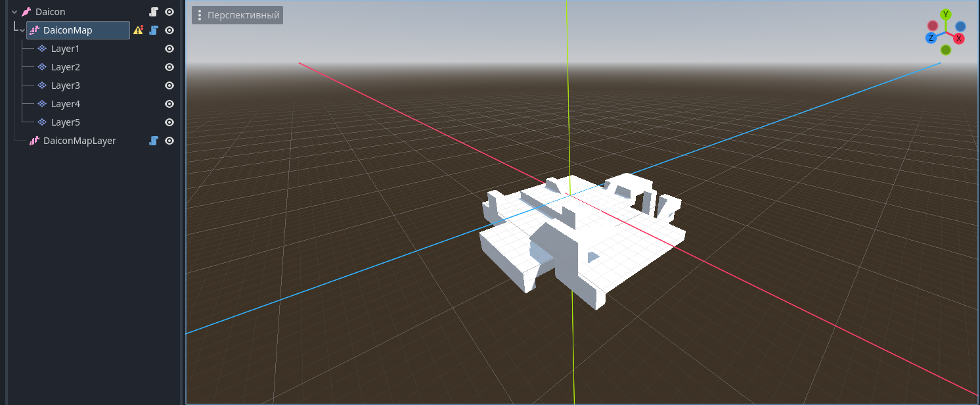Viewport: 980px width, 405px height.
Task: Snap view to the X axis on gizmo
Action: [959, 39]
